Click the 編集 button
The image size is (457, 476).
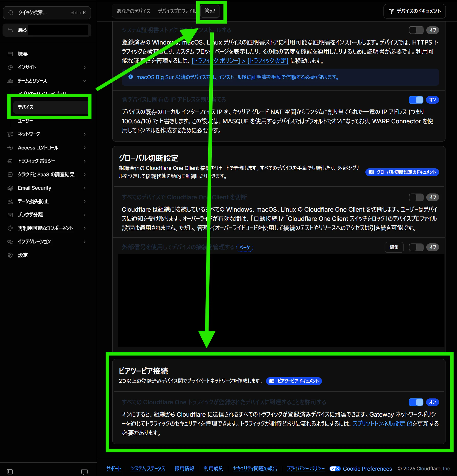coord(394,247)
